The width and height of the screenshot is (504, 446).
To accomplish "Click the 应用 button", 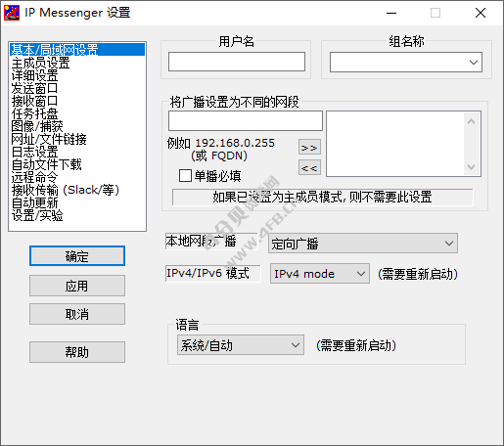I will click(x=77, y=286).
